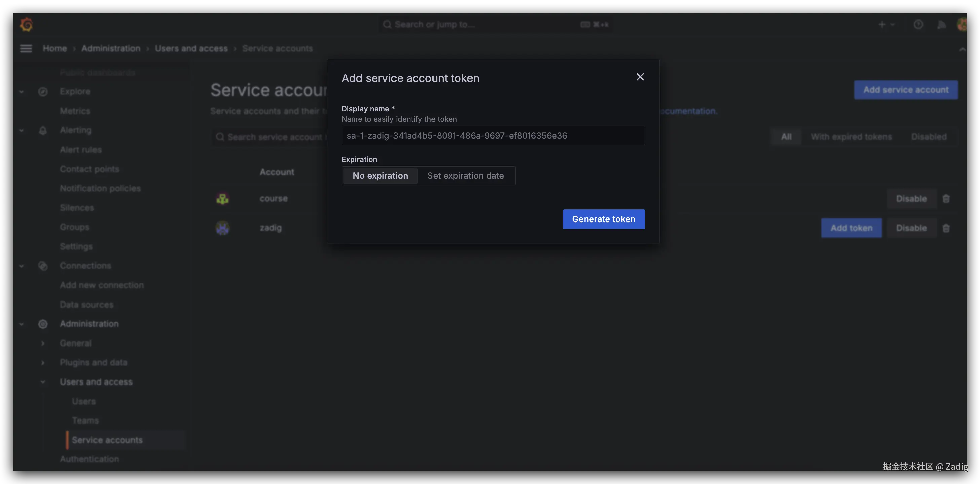Close the Add service account token dialog

click(640, 77)
